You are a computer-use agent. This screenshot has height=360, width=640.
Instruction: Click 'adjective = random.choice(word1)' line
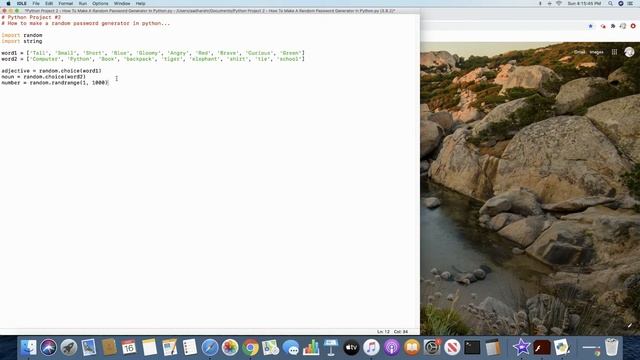point(51,71)
